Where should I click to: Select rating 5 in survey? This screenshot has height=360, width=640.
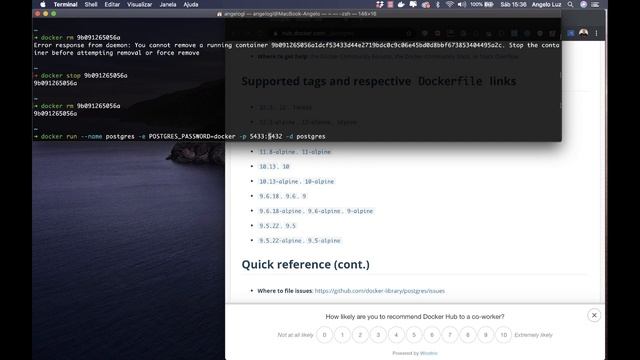[414, 335]
